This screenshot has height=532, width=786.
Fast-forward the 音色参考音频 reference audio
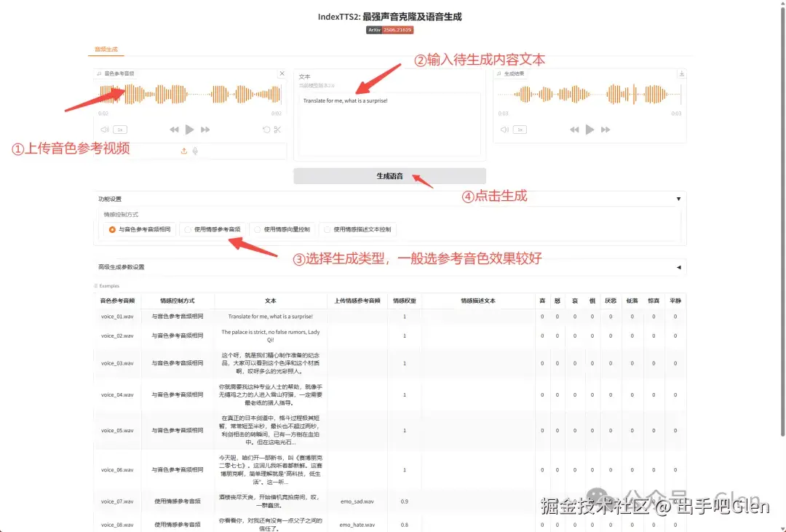click(205, 130)
